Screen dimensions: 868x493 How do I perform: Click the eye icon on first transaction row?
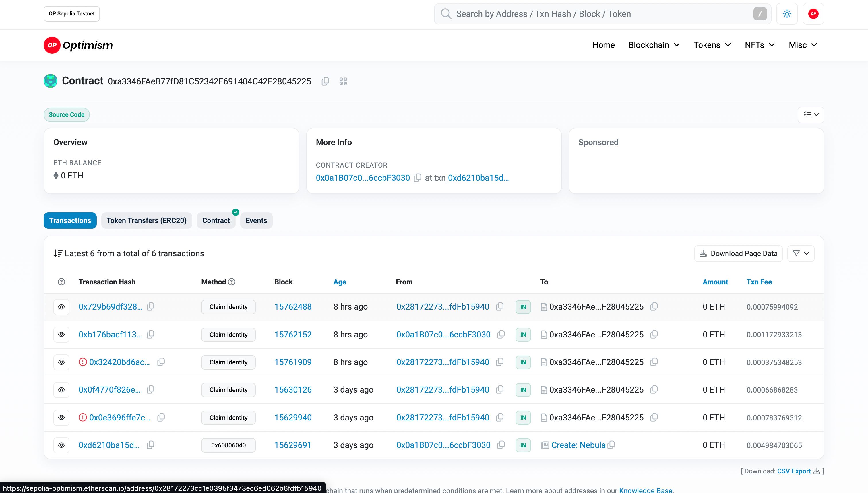[x=61, y=306]
